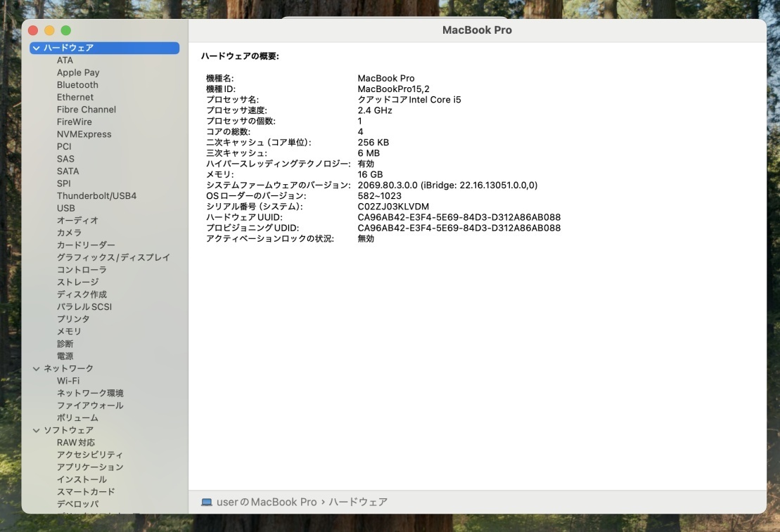
Task: Select デベロッパ in the sidebar
Action: [77, 504]
